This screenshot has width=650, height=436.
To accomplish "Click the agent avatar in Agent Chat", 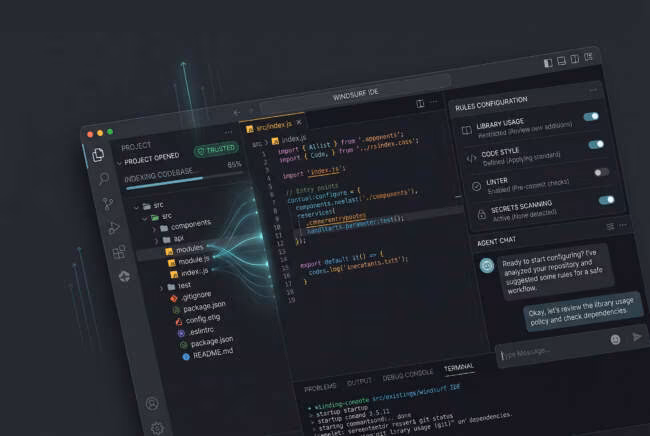I will click(x=487, y=265).
